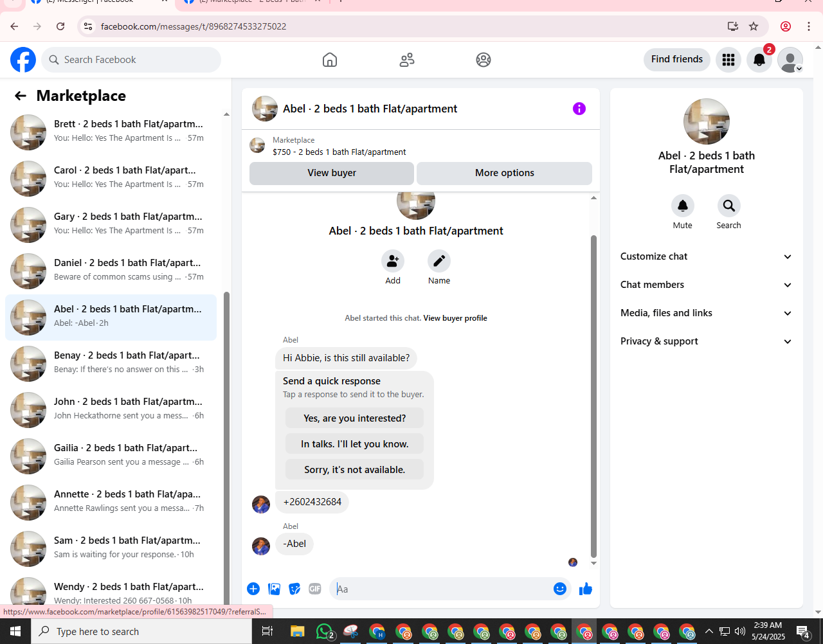Open the Facebook logo home link
This screenshot has width=823, height=644.
[x=23, y=60]
